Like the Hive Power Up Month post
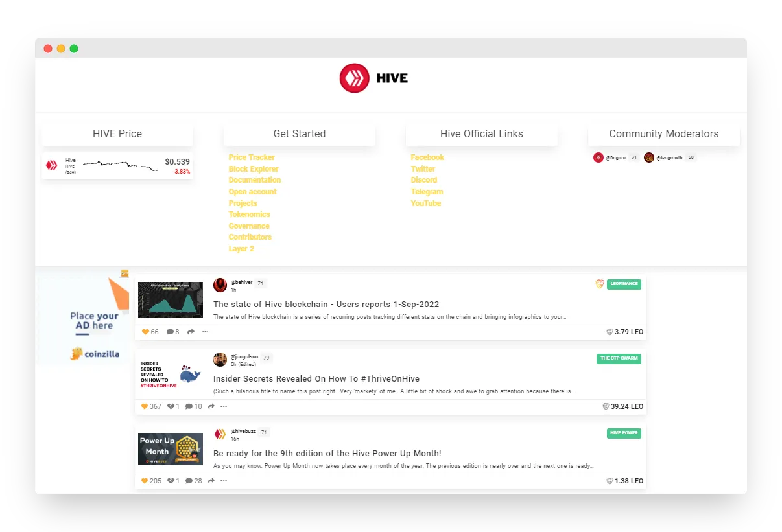 145,481
